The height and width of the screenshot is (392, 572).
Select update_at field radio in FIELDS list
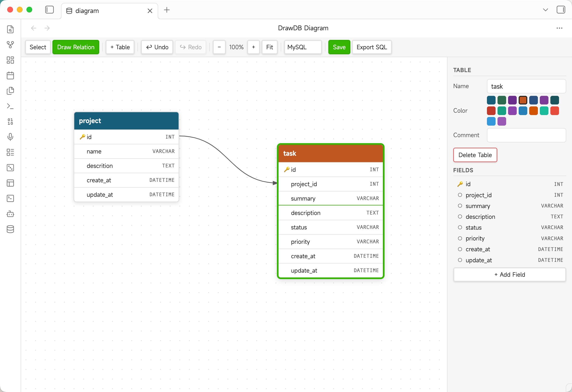pos(460,260)
